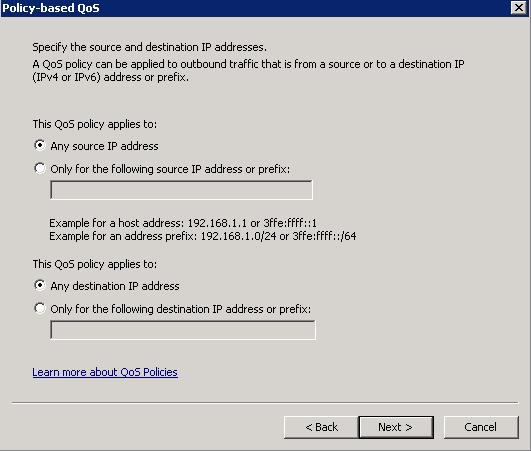Click the 'Any source IP address' label text
Viewport: 531px width, 451px height.
[104, 146]
